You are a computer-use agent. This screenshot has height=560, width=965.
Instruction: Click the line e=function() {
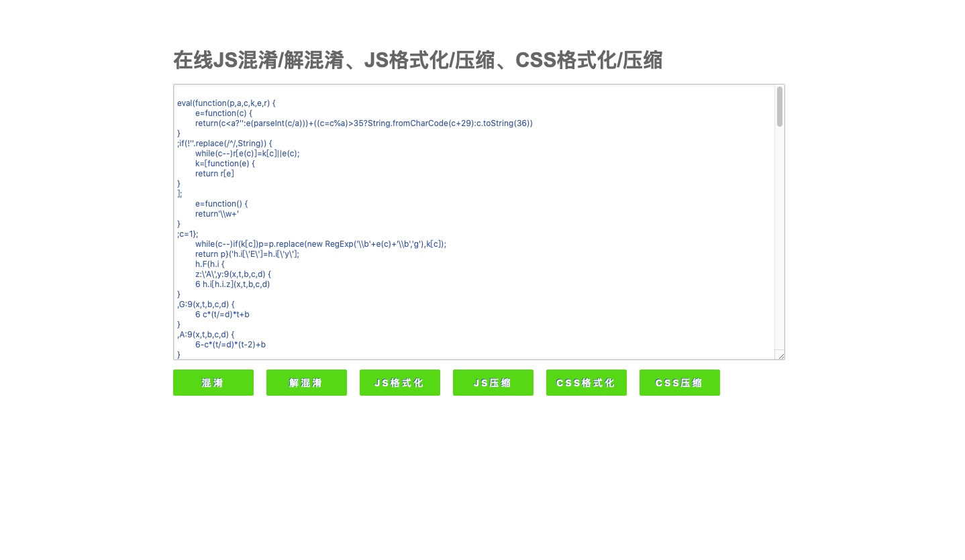[x=222, y=204]
